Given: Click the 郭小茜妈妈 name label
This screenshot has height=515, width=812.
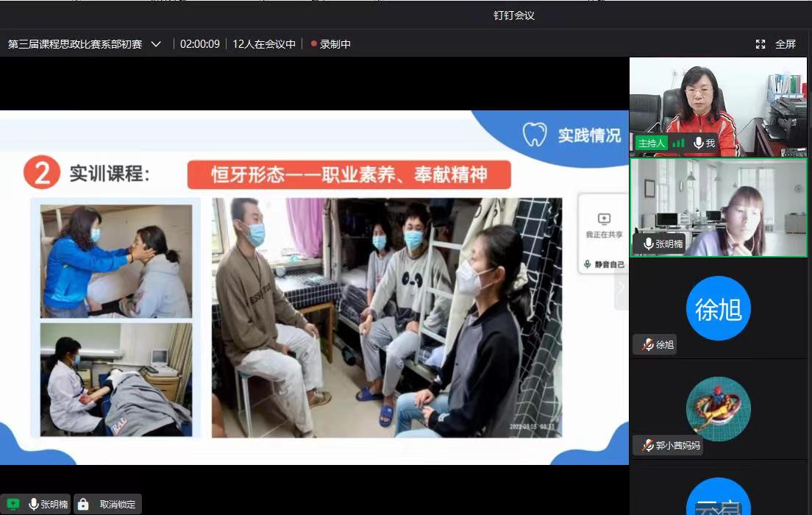Looking at the screenshot, I should pos(678,446).
